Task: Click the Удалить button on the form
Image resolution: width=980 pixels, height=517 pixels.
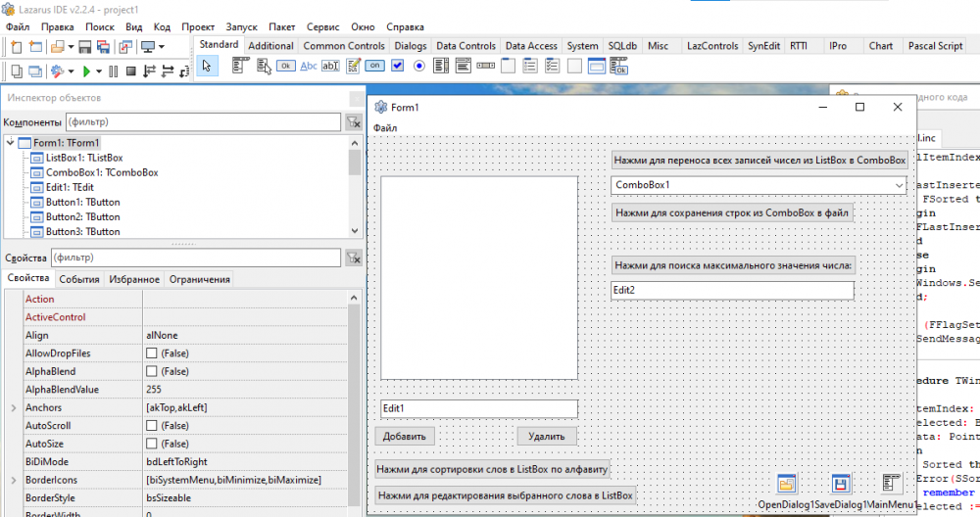Action: tap(547, 437)
